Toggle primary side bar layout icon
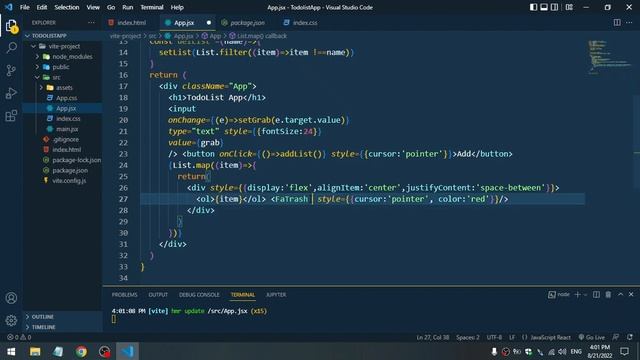Viewport: 640px width, 360px height. [x=533, y=7]
